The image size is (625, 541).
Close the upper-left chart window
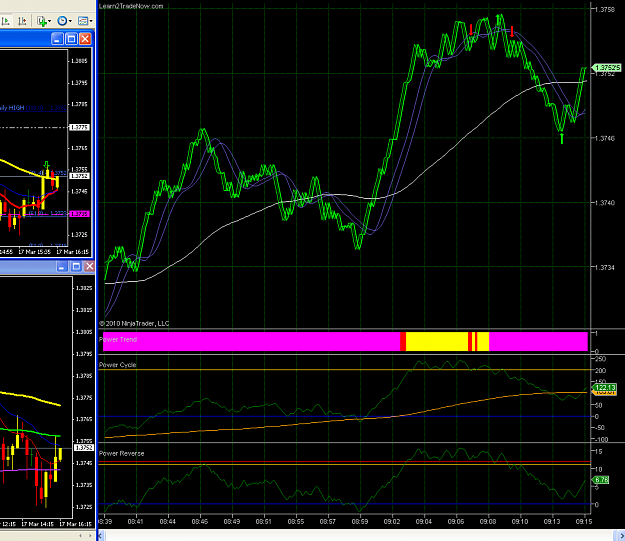(x=85, y=39)
